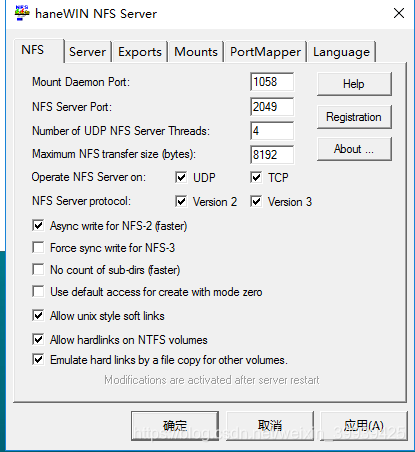Enable No count of sub-dirs
This screenshot has height=452, width=415.
coord(38,270)
